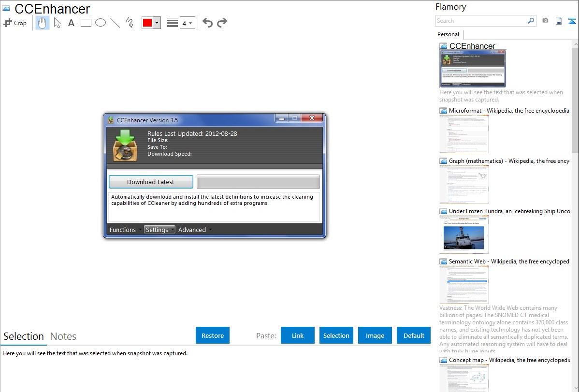
Task: Open the Concept map snapshot thumbnail
Action: (464, 378)
